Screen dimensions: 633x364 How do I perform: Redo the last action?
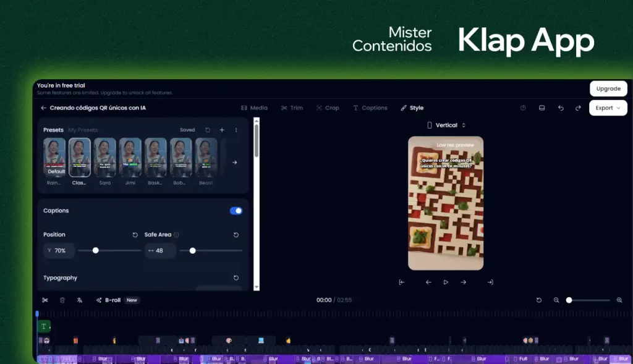pos(578,108)
